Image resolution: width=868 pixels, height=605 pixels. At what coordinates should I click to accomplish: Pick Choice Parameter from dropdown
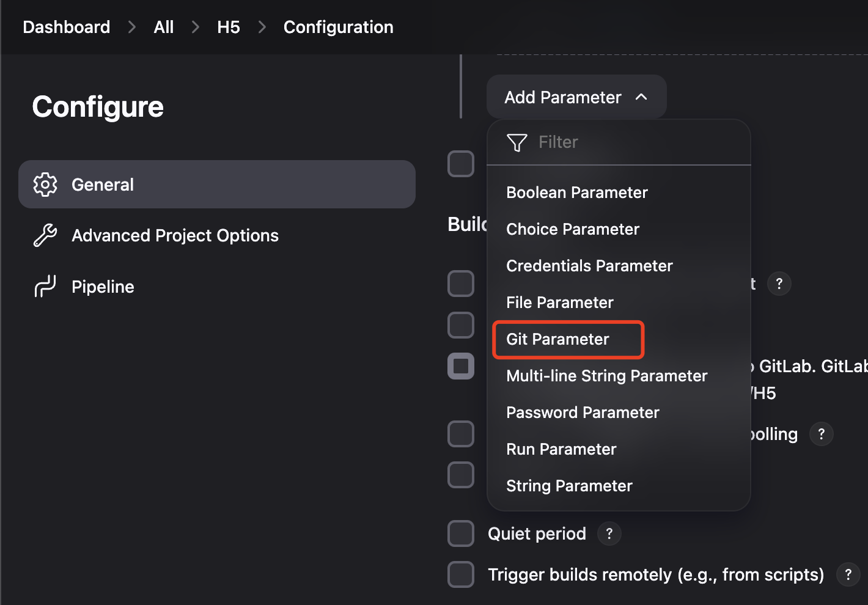[x=572, y=229]
